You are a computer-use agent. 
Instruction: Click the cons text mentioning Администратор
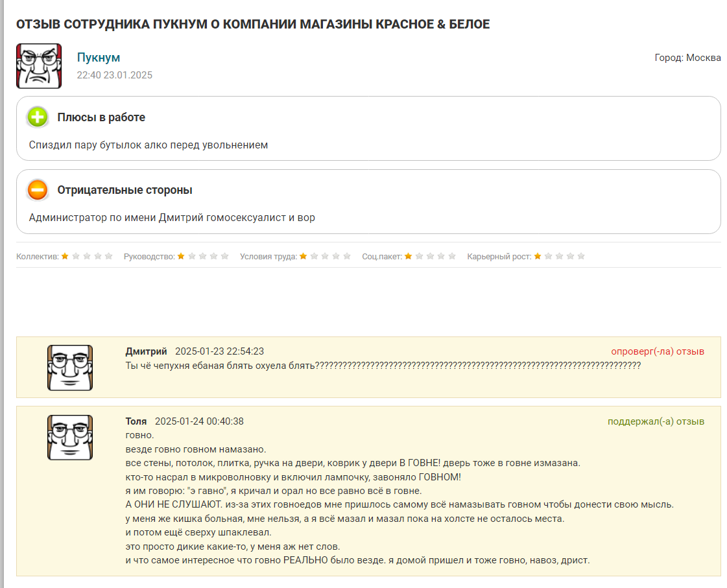172,218
